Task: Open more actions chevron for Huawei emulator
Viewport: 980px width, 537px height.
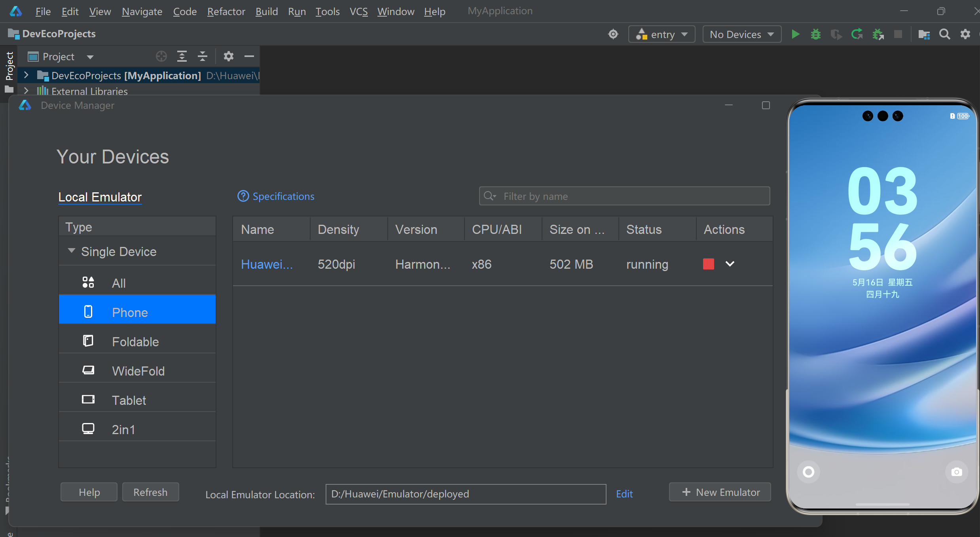Action: pos(730,264)
